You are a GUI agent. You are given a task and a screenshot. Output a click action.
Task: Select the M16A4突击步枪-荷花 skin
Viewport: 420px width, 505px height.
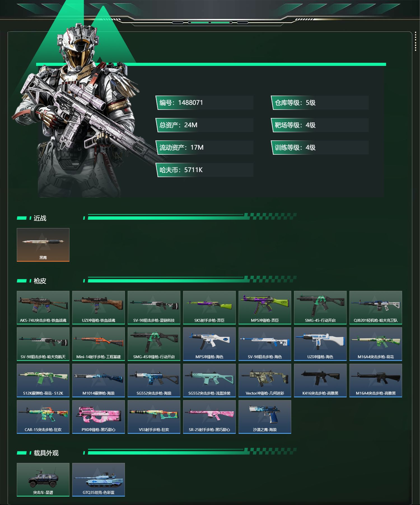pyautogui.click(x=376, y=344)
